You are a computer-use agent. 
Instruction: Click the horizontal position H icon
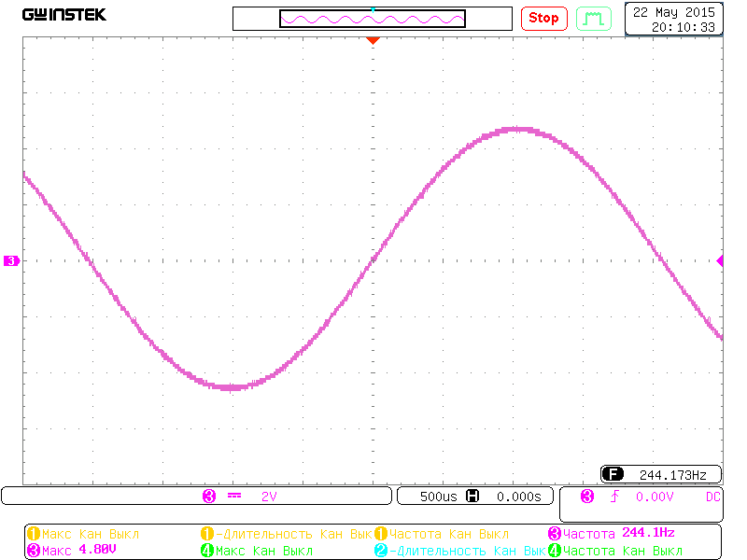472,497
